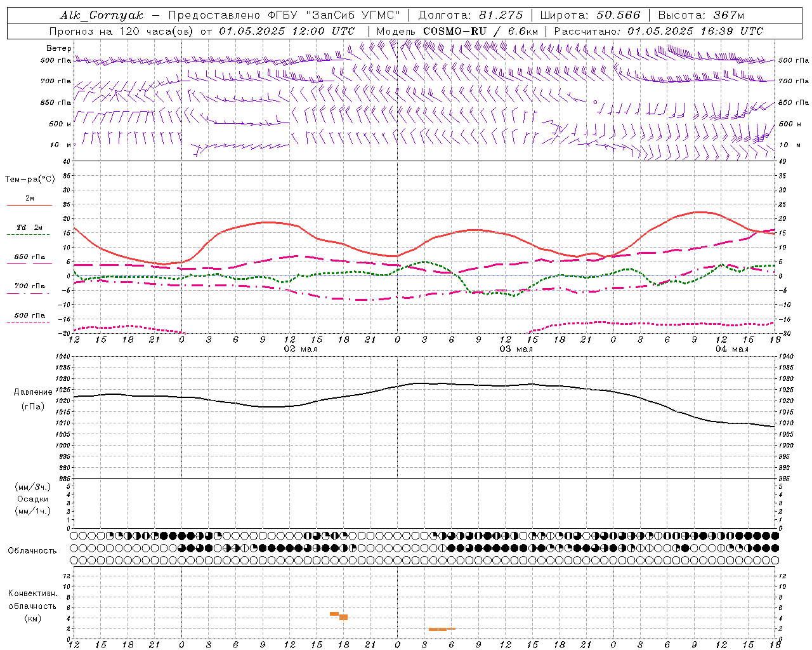The width and height of the screenshot is (812, 650).
Task: Click the (мм/1ч.) precipitation unit label
Action: coord(33,511)
